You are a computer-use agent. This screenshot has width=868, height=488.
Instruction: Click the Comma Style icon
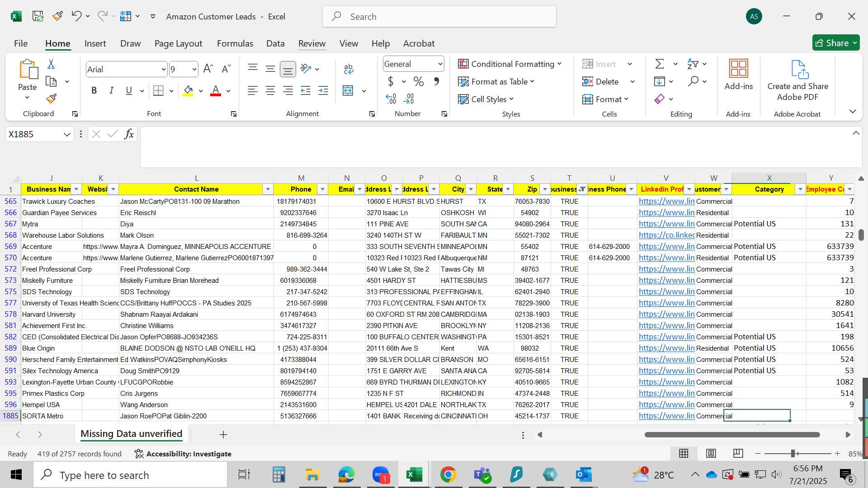coord(436,82)
